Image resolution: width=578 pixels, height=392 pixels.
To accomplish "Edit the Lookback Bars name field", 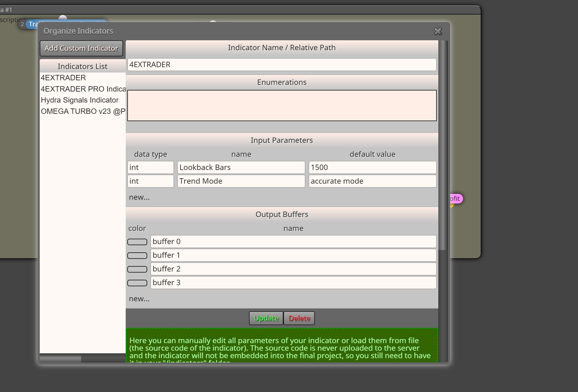I will coord(241,168).
